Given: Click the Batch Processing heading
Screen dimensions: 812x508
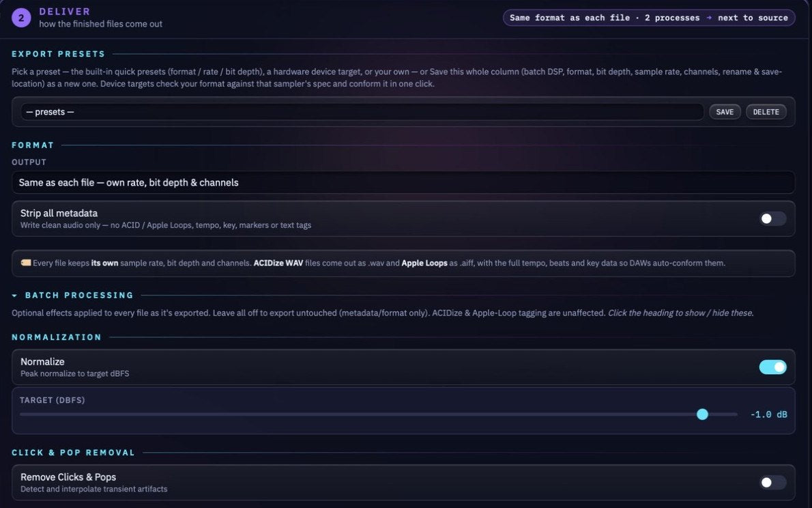Looking at the screenshot, I should (x=79, y=296).
